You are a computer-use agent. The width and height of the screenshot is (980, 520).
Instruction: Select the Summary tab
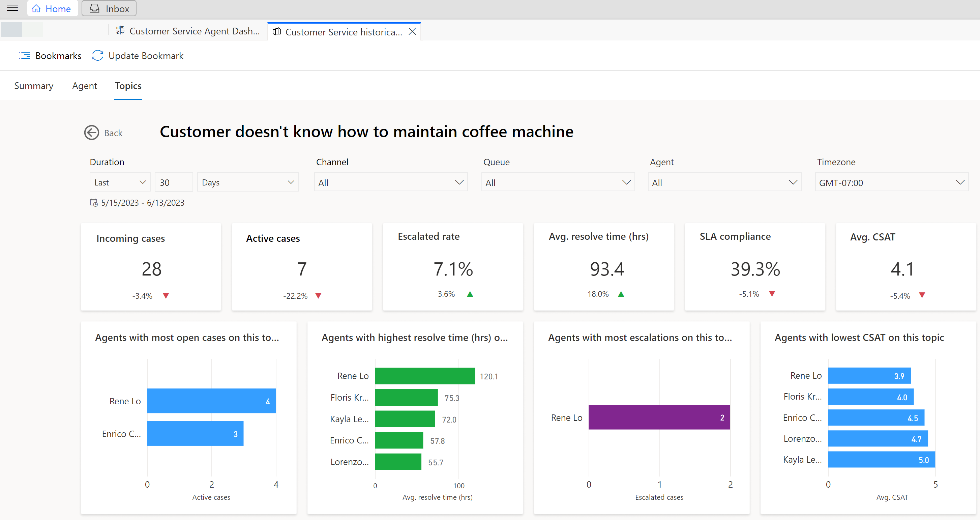coord(34,85)
